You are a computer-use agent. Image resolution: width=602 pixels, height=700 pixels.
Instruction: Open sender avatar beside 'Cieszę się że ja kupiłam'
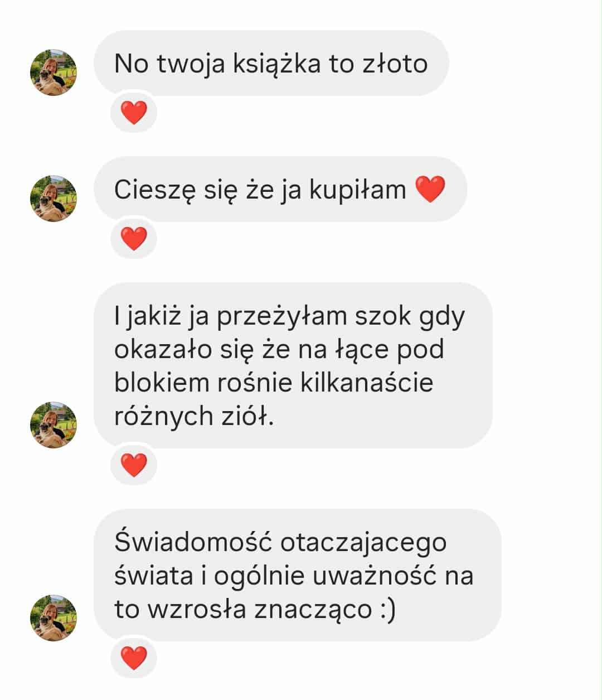54,199
